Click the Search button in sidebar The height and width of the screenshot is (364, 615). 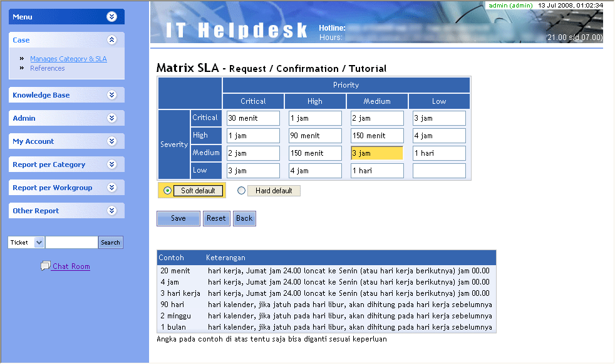(110, 243)
